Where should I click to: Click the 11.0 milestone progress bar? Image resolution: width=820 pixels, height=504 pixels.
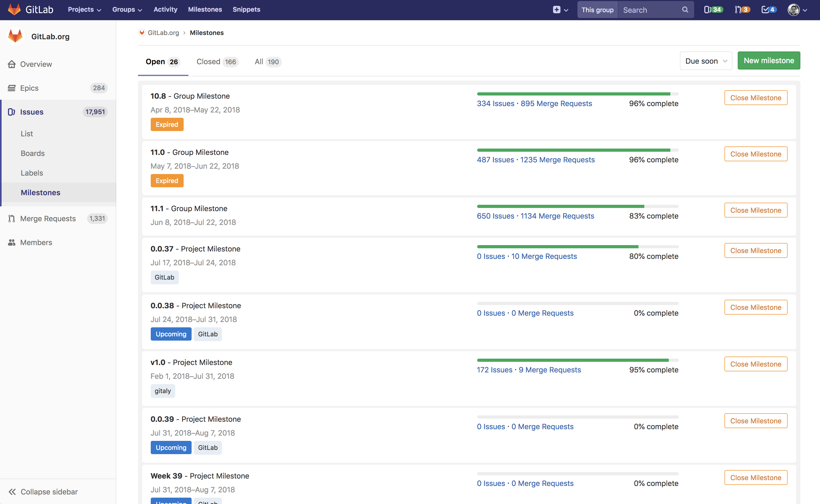[x=577, y=150]
